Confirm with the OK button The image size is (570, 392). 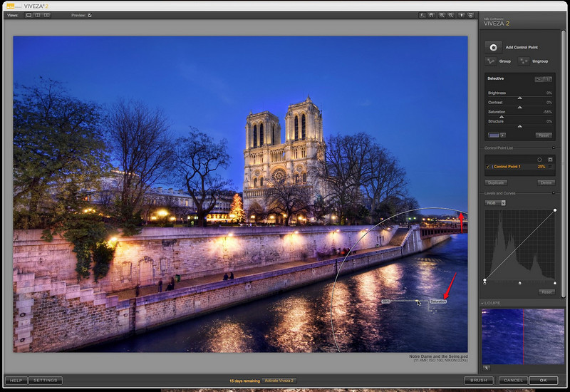click(x=543, y=381)
